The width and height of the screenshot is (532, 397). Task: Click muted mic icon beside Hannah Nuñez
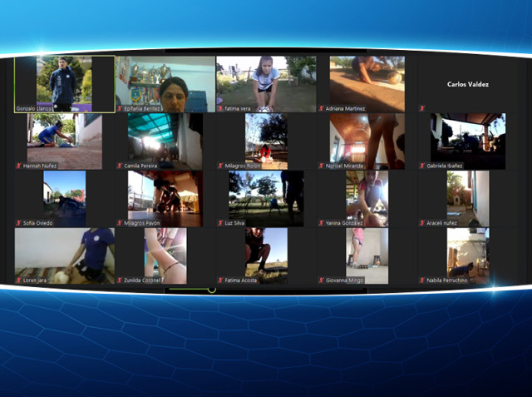[18, 166]
